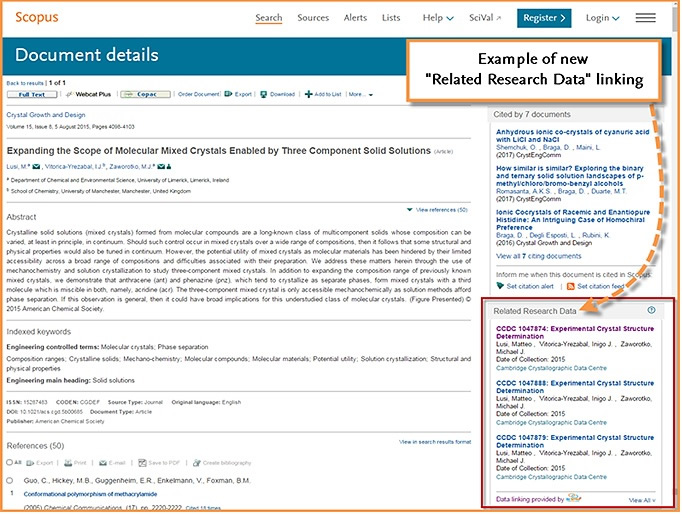Image resolution: width=682 pixels, height=514 pixels.
Task: Go to the Sources tab
Action: 313,18
